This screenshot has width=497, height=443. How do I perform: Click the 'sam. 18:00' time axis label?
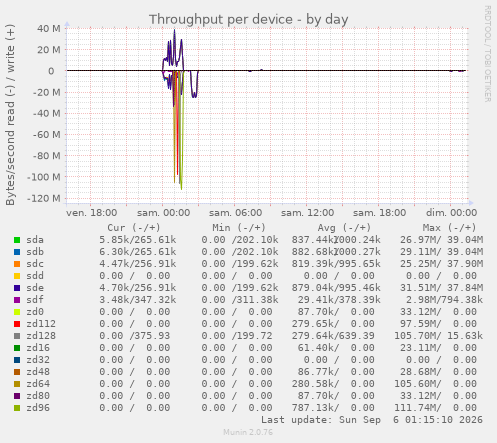380,213
